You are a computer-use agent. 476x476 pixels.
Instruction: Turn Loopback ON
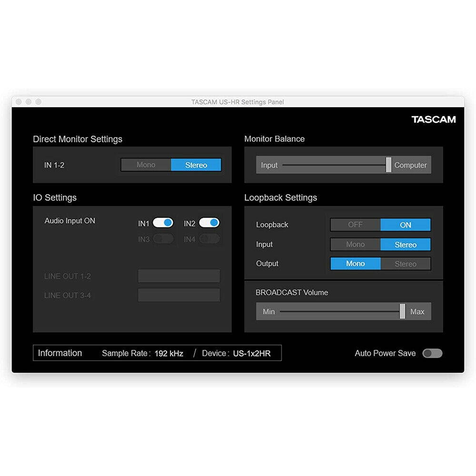pyautogui.click(x=406, y=225)
